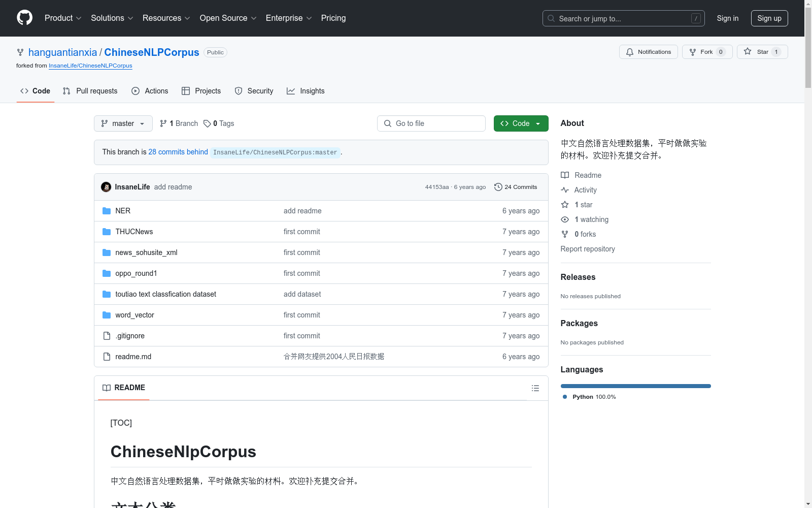The image size is (812, 508).
Task: Click the Python language bar
Action: point(635,386)
